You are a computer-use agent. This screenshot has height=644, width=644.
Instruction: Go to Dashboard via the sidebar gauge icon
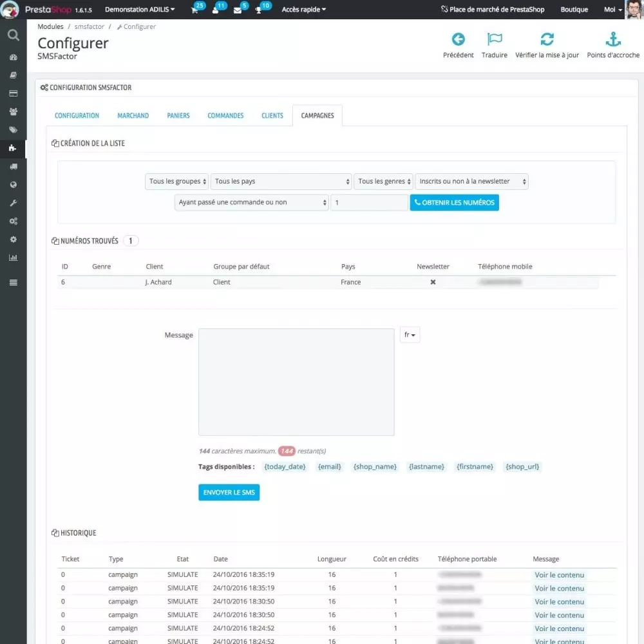point(13,57)
